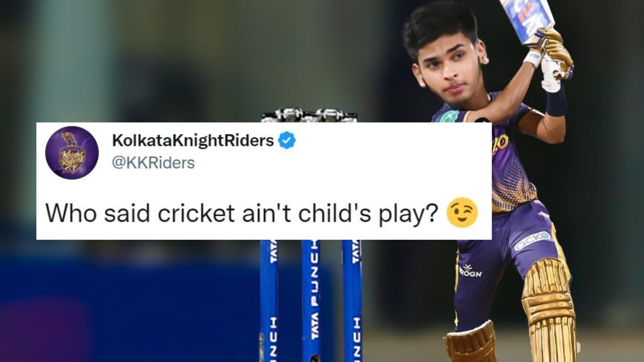Click the bails atop the stumps
Image resolution: width=644 pixels, height=362 pixels.
click(309, 115)
